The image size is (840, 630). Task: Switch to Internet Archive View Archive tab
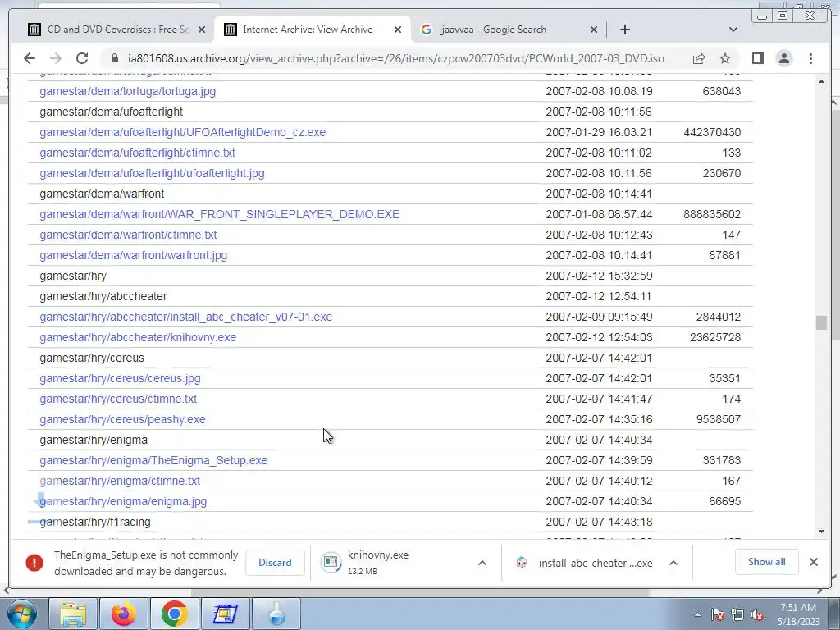(313, 30)
